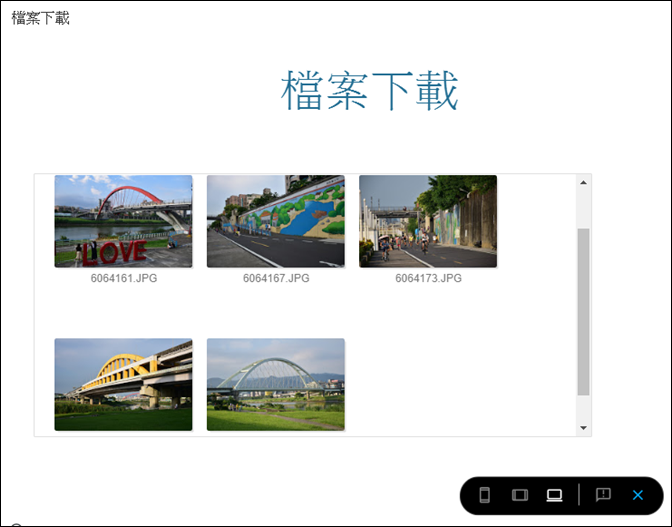The width and height of the screenshot is (672, 527).
Task: Switch preview to phone view
Action: coord(485,495)
